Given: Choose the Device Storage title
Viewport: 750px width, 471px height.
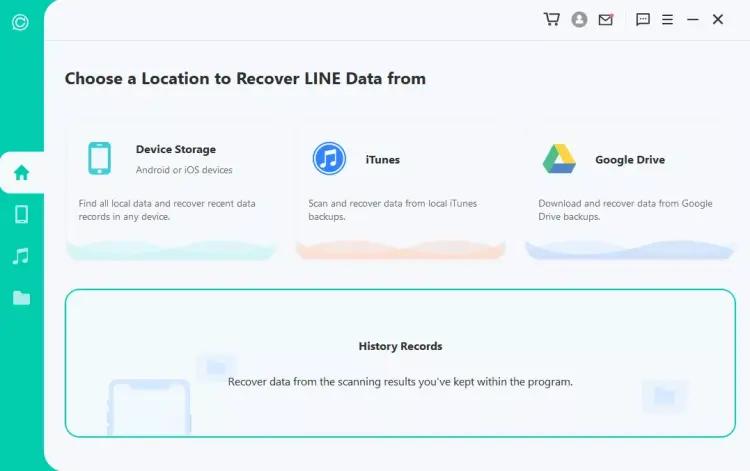Looking at the screenshot, I should pos(176,149).
